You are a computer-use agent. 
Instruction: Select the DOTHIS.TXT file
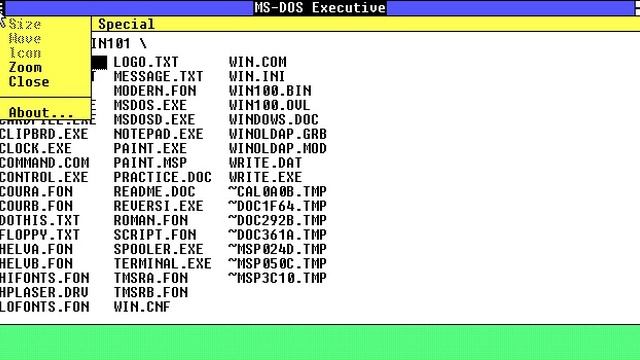(40, 220)
